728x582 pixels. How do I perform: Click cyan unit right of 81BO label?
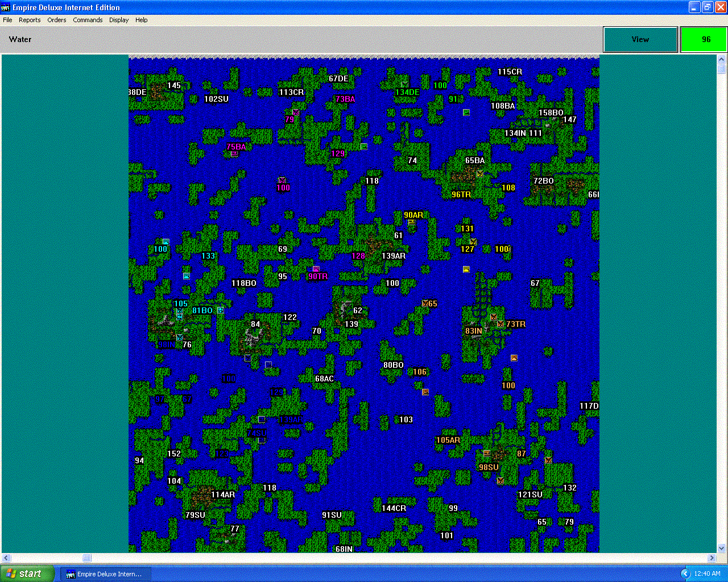coord(220,310)
